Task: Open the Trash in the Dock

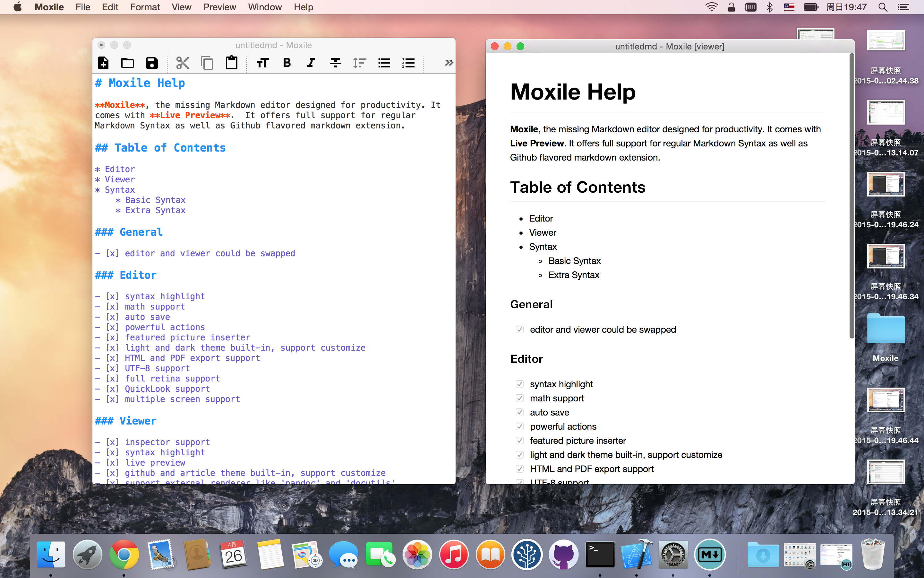Action: 873,554
